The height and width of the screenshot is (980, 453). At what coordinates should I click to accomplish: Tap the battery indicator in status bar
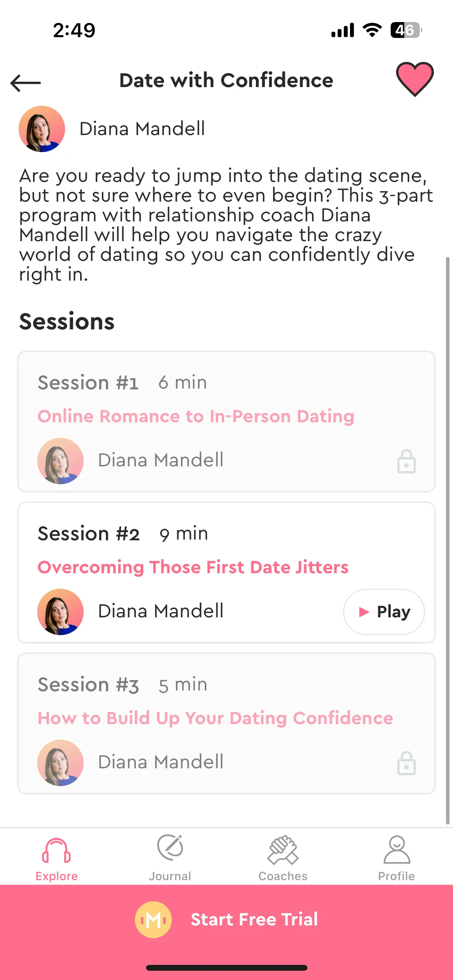click(406, 30)
